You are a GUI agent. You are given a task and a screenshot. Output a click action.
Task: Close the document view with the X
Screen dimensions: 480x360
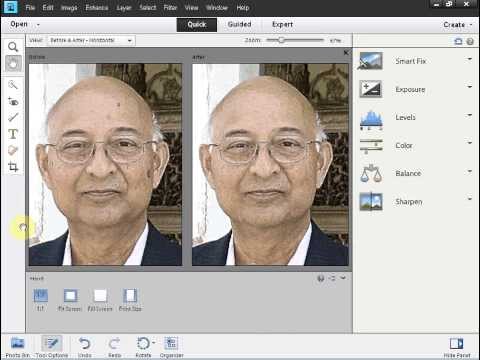(x=346, y=52)
